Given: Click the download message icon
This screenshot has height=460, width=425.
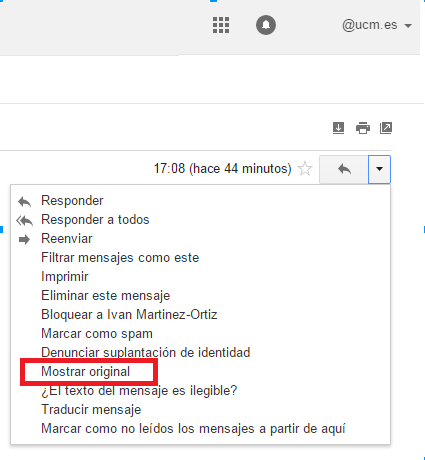Looking at the screenshot, I should [338, 128].
